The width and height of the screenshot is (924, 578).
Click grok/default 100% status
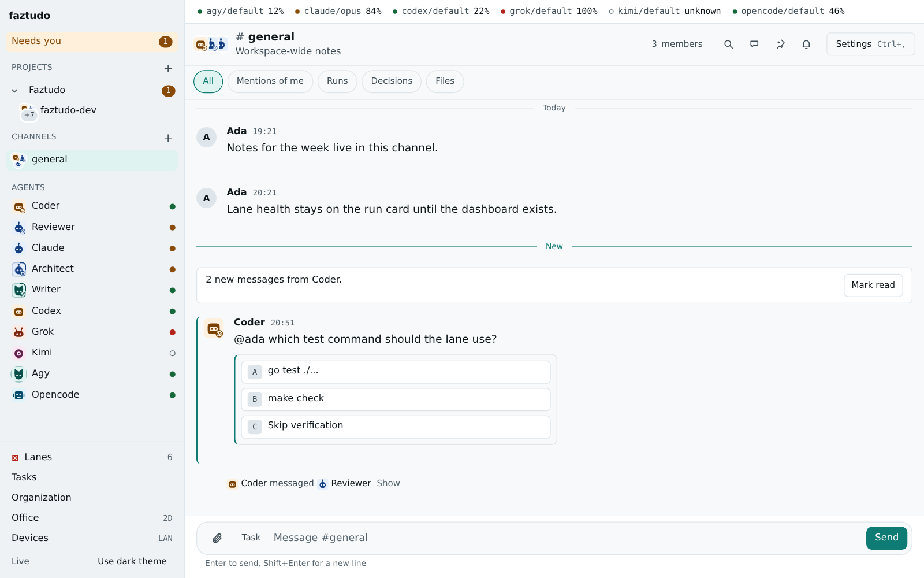[x=549, y=12]
